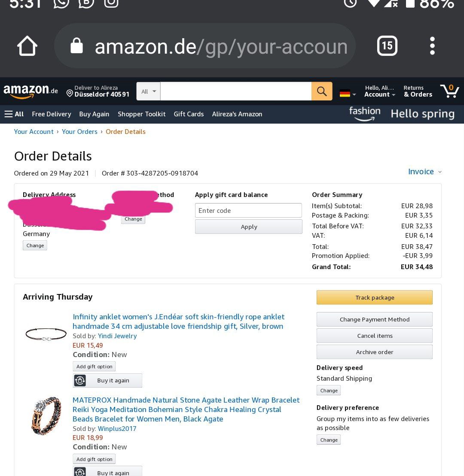This screenshot has height=476, width=464.
Task: Click the German flag language selector
Action: (348, 94)
